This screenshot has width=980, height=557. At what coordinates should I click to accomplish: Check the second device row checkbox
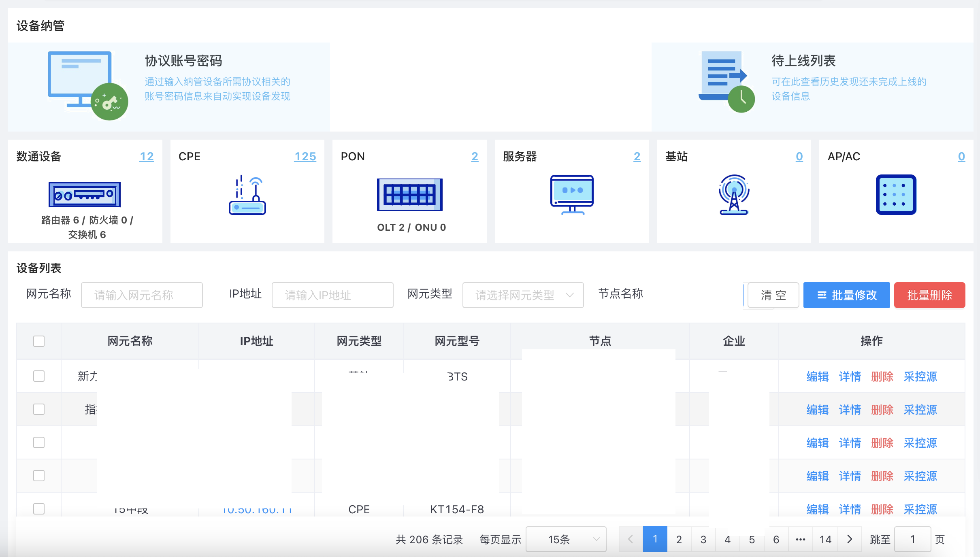coord(39,409)
